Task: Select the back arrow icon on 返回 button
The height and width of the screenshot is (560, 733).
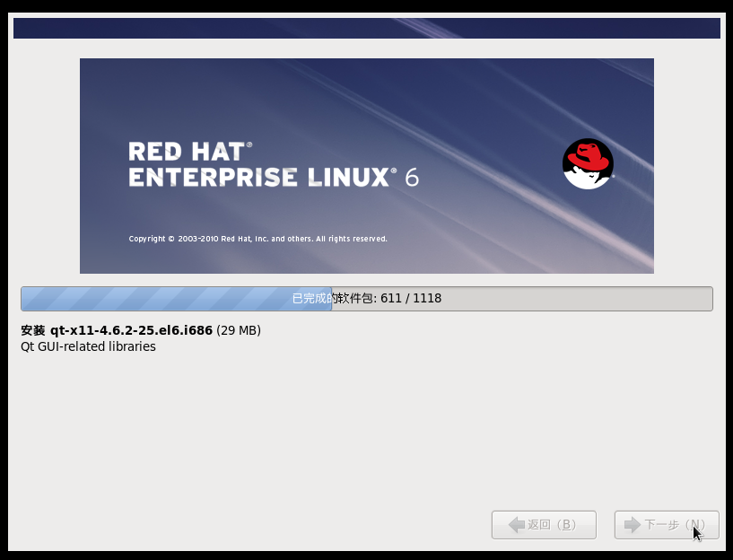Action: pos(516,525)
